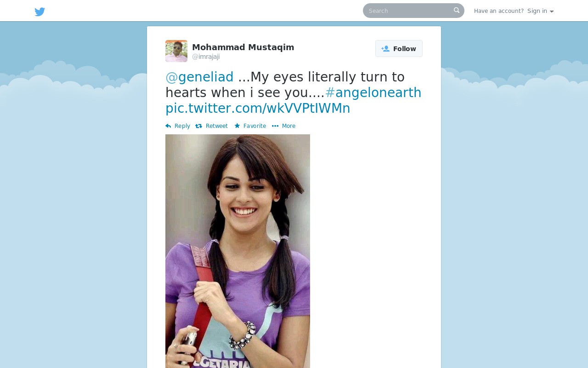Open Mohammad Mustaqim's profile avatar

coord(176,51)
